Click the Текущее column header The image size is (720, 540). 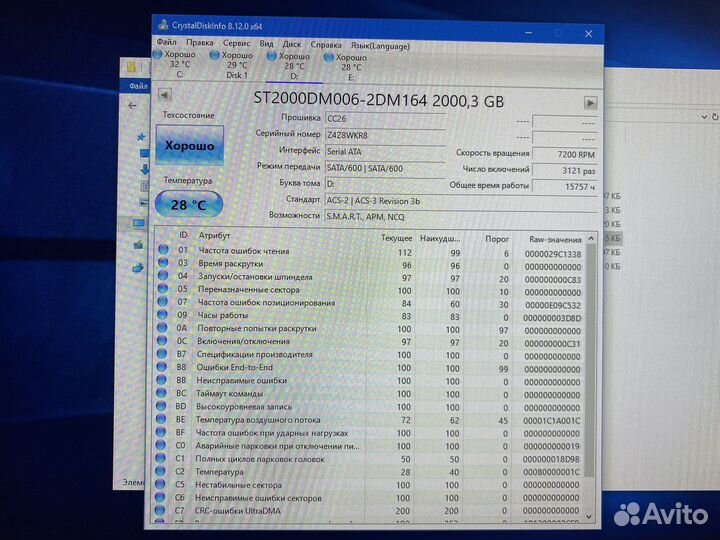[x=396, y=238]
